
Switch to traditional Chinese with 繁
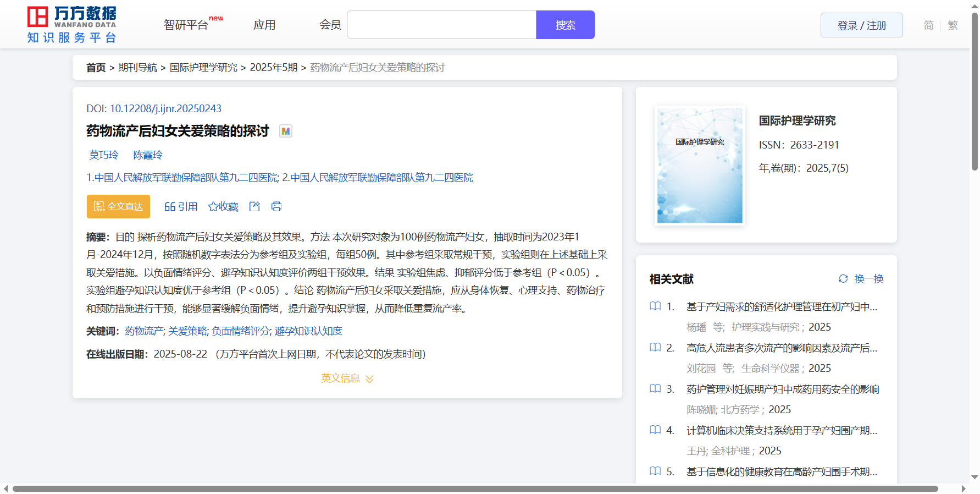(x=953, y=25)
